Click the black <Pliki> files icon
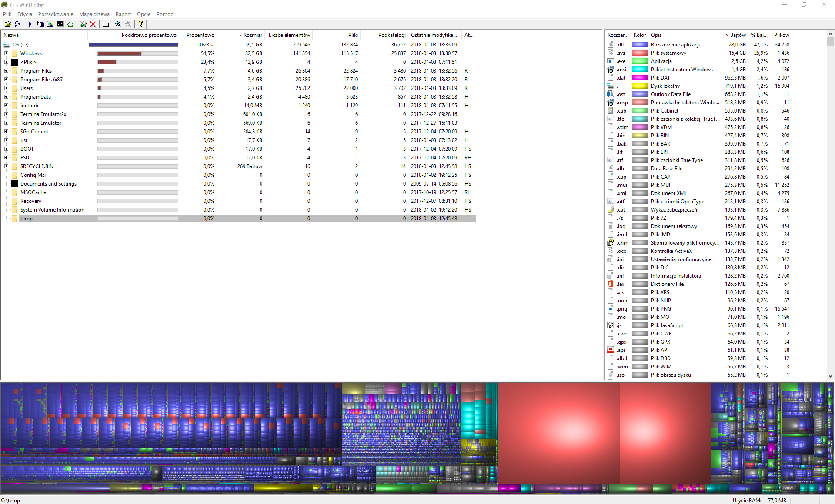The width and height of the screenshot is (835, 504). click(x=14, y=62)
